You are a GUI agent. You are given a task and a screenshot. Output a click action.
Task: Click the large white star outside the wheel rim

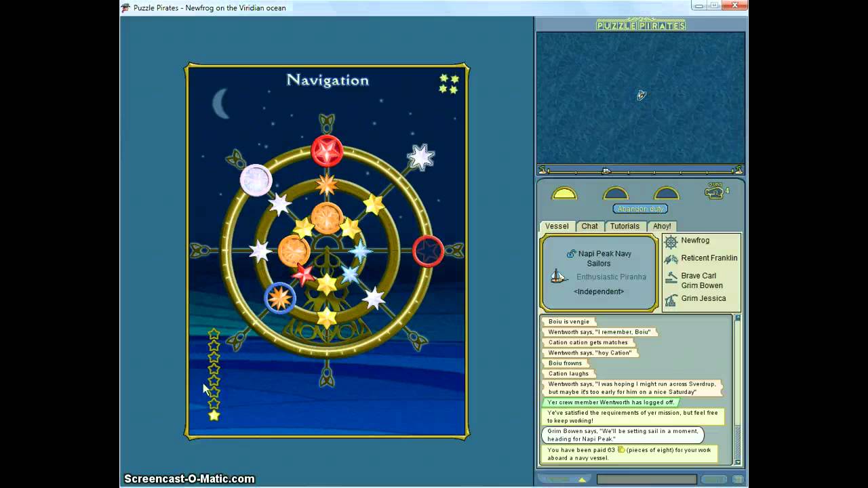[x=421, y=157]
